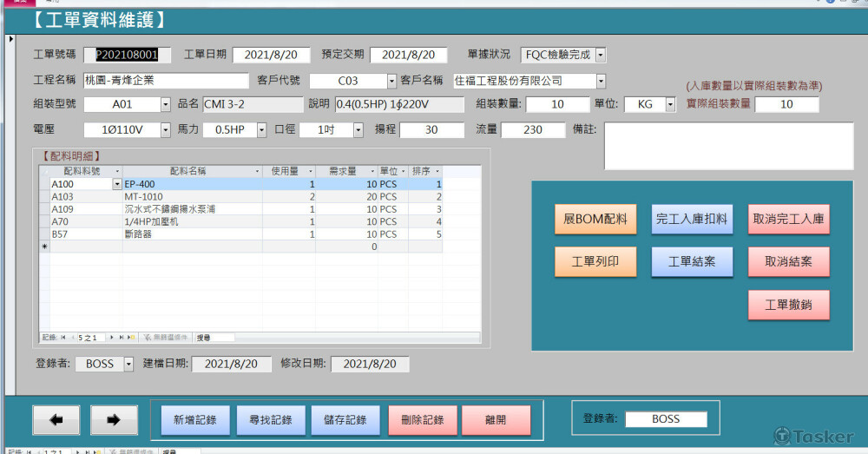
Task: Click the 工單列印 button
Action: click(x=595, y=261)
